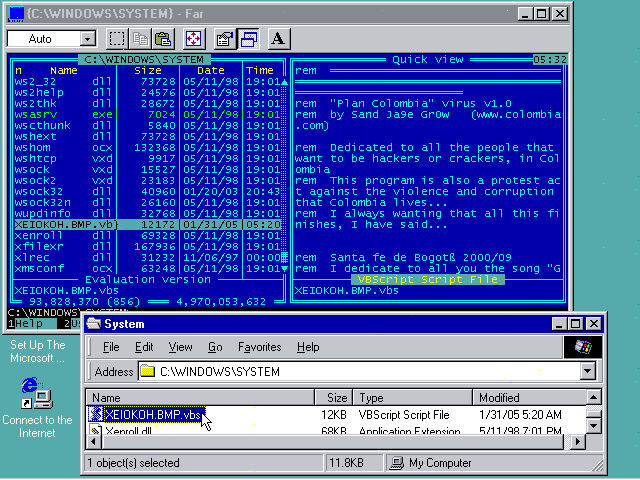Click Far panel scrollbar down arrow
The height and width of the screenshot is (480, 640).
click(x=284, y=269)
